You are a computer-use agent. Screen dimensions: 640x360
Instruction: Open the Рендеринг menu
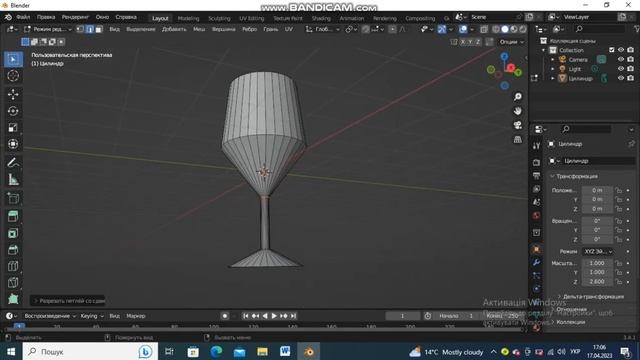pyautogui.click(x=75, y=17)
